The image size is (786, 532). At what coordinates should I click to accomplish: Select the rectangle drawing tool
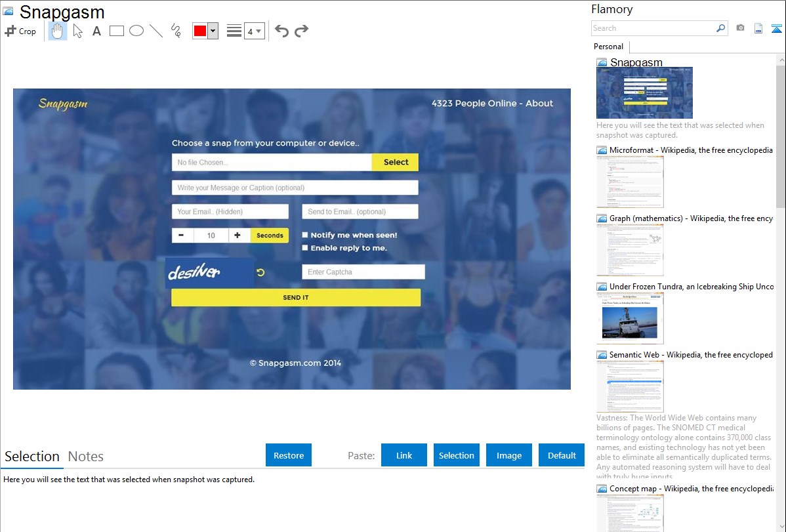coord(116,31)
